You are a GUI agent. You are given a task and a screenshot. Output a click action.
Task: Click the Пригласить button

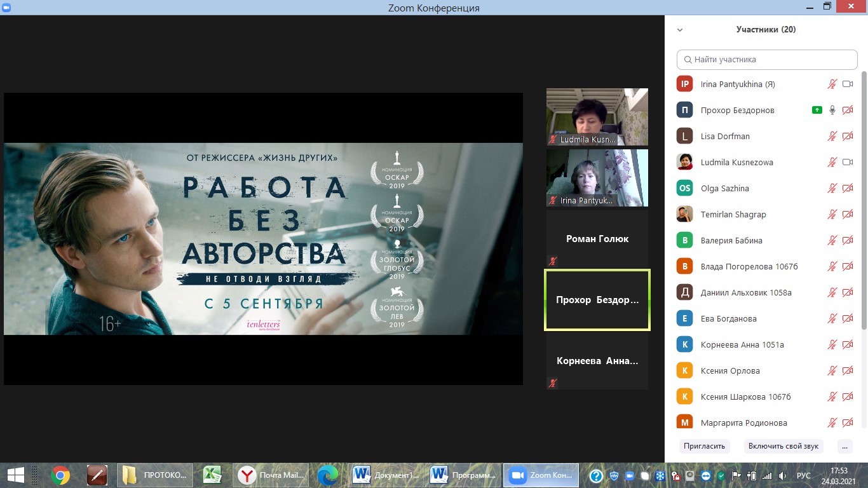[x=704, y=446]
